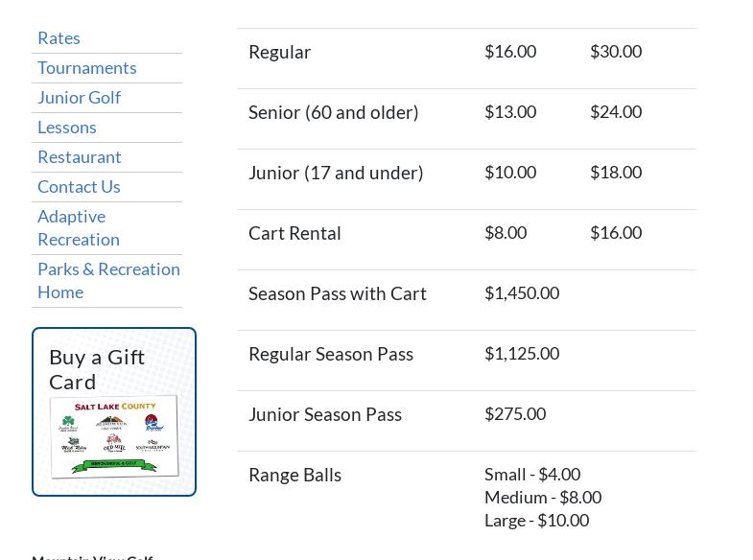The height and width of the screenshot is (560, 753).
Task: Click the Salt Lake County gift card image
Action: pyautogui.click(x=114, y=436)
